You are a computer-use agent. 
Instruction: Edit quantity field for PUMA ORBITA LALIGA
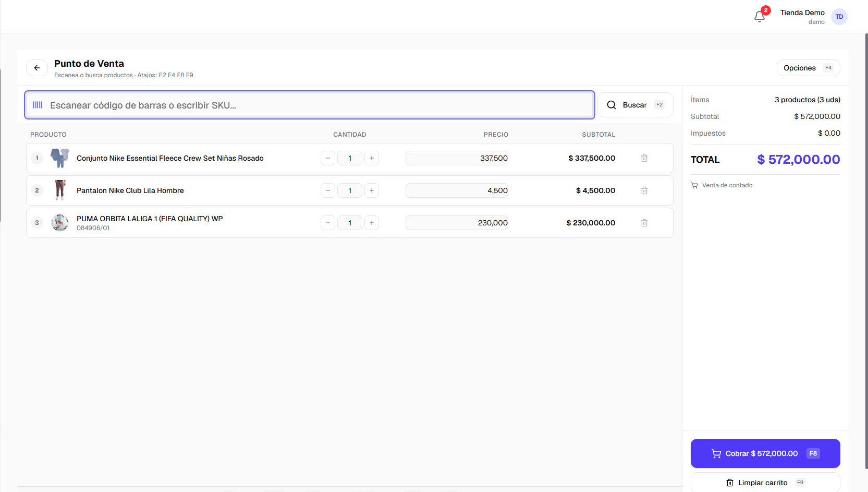[x=350, y=223]
